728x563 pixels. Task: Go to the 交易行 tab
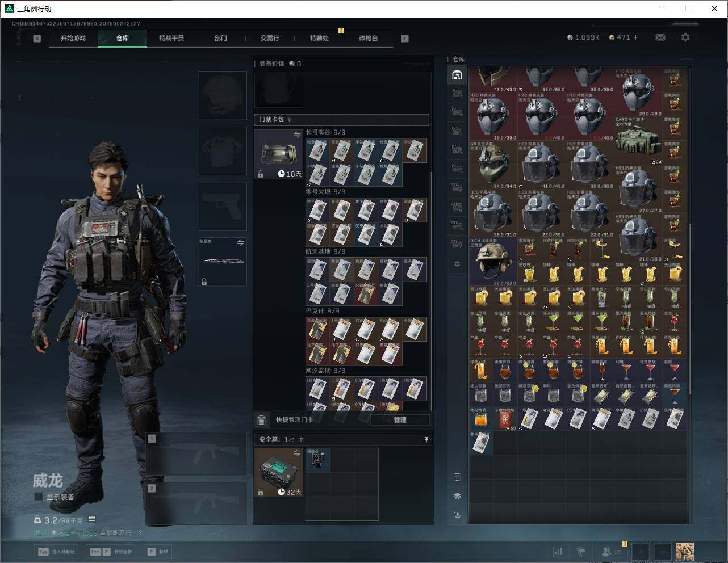point(270,38)
